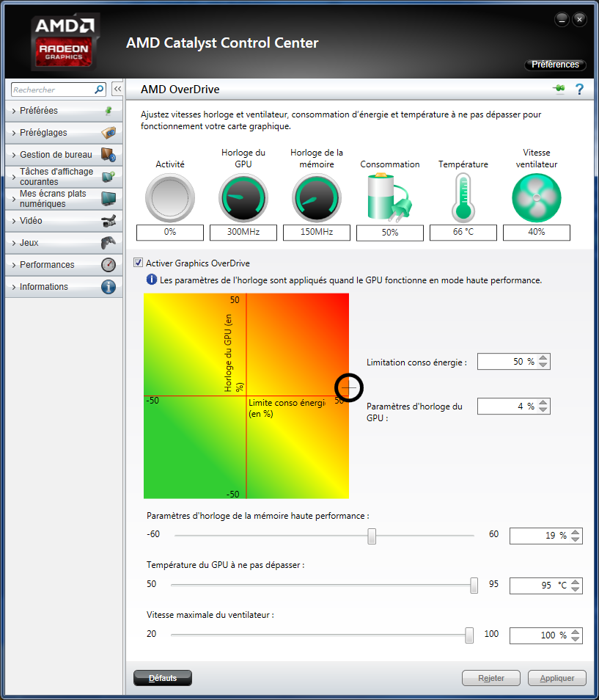
Task: Collapse the sidebar with the double-chevron button
Action: pyautogui.click(x=117, y=88)
